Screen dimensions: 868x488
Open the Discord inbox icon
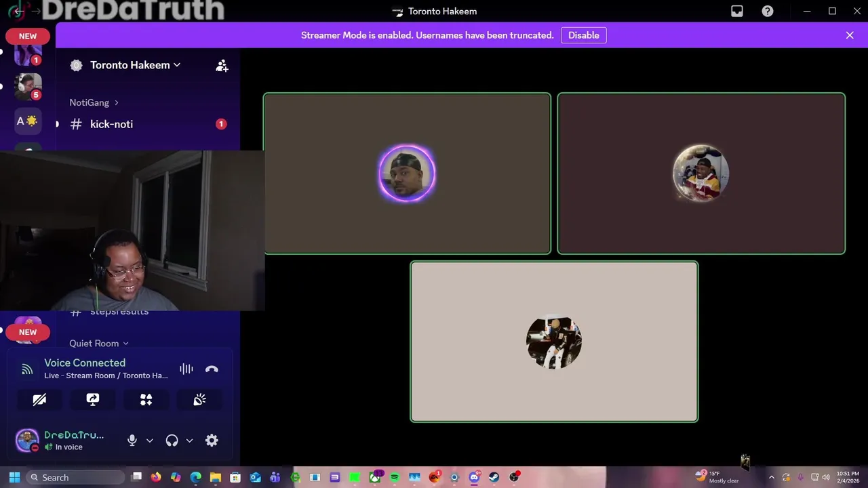(x=737, y=11)
